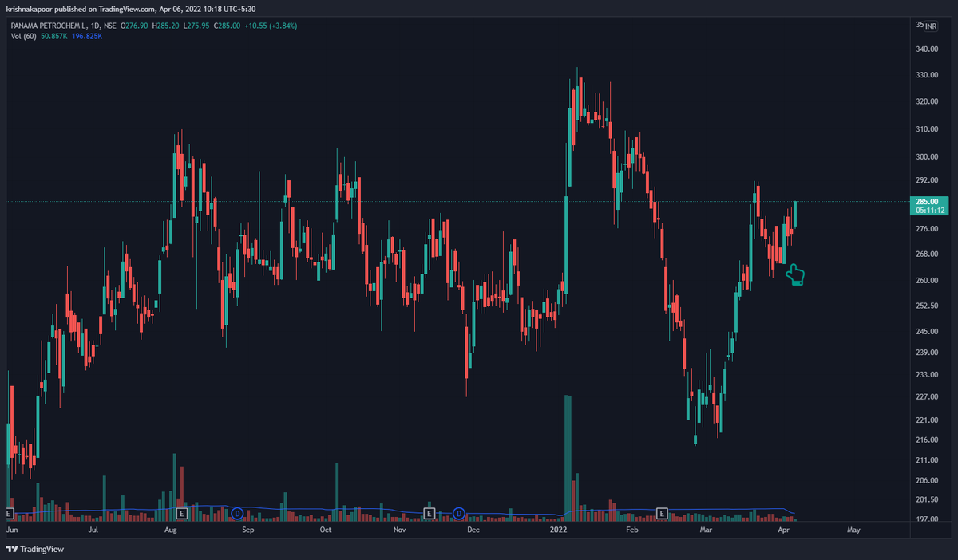Click the 260.00 price axis label
The width and height of the screenshot is (958, 560).
[927, 281]
